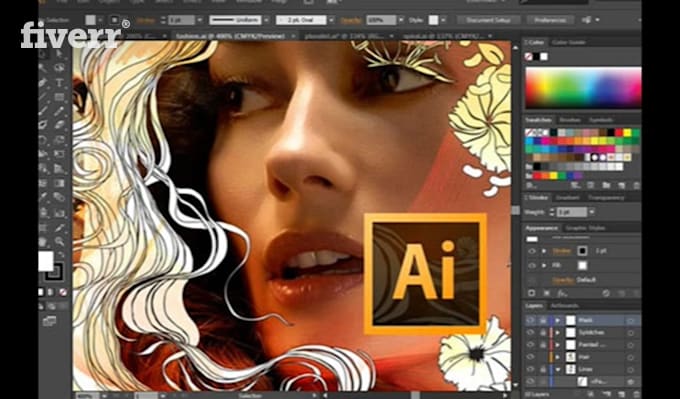The image size is (680, 399).
Task: Toggle lock on the Splotches layer
Action: (x=543, y=332)
